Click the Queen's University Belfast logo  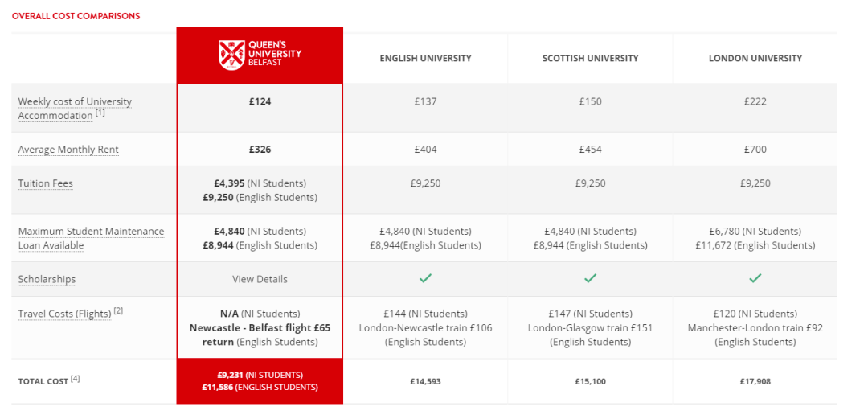[x=260, y=55]
